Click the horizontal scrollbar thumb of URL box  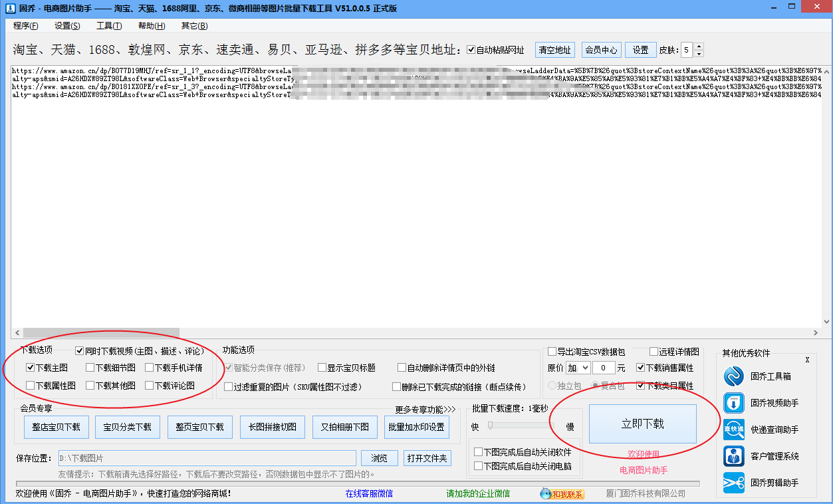pyautogui.click(x=101, y=332)
